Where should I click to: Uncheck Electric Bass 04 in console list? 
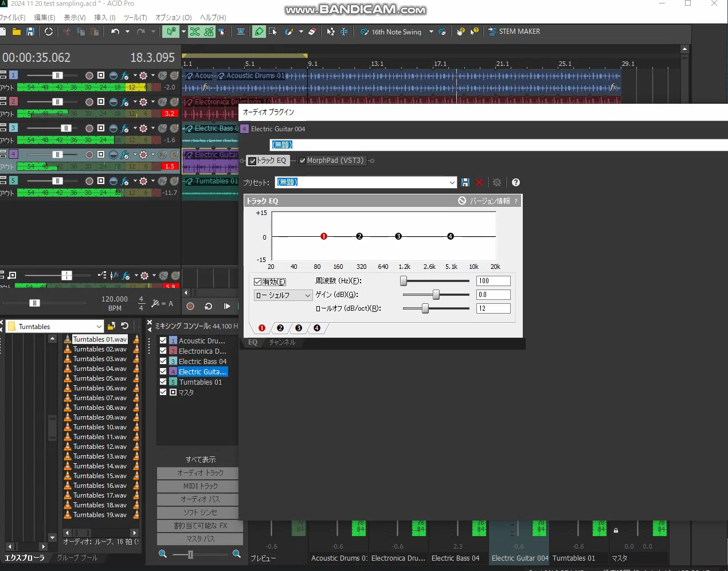coord(163,361)
